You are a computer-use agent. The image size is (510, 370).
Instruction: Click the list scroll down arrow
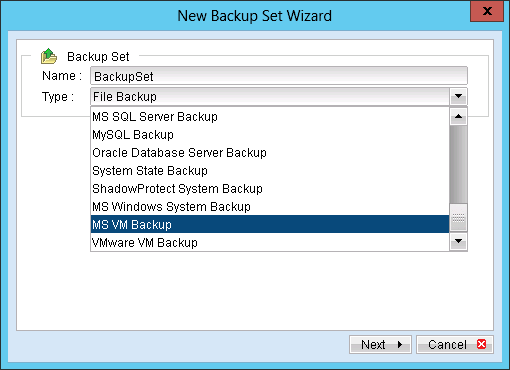point(458,241)
